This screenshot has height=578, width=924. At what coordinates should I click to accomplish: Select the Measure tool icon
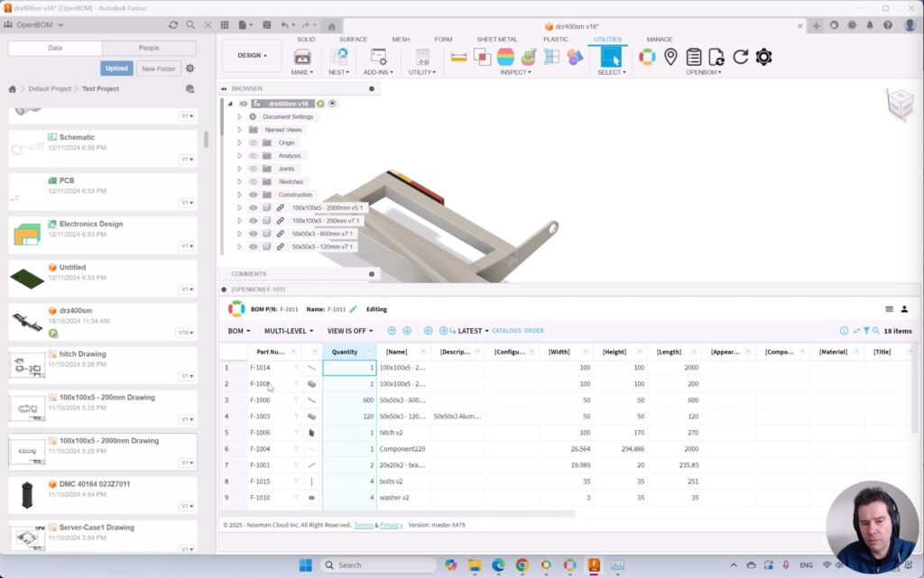(458, 57)
